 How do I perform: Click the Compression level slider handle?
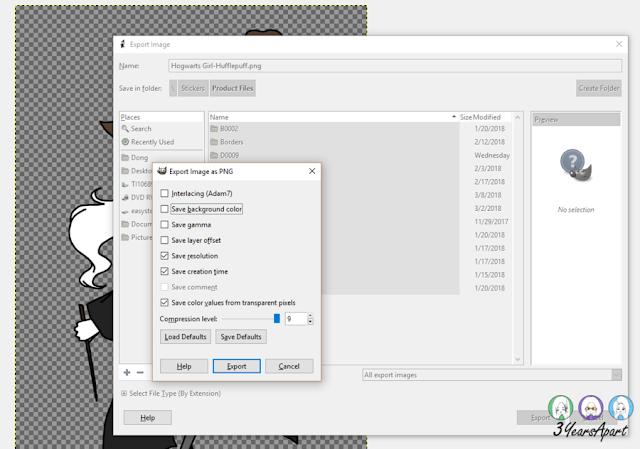point(277,318)
